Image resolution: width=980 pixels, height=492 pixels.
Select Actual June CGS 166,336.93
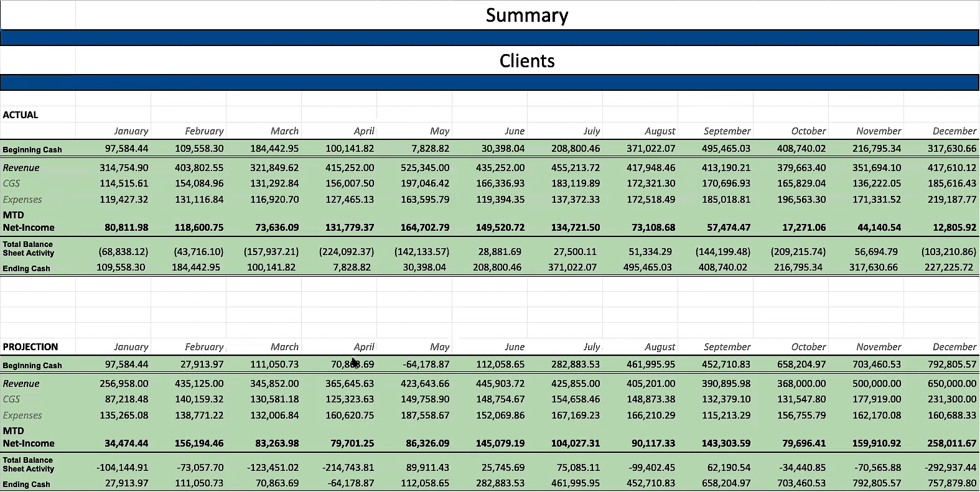pyautogui.click(x=500, y=183)
